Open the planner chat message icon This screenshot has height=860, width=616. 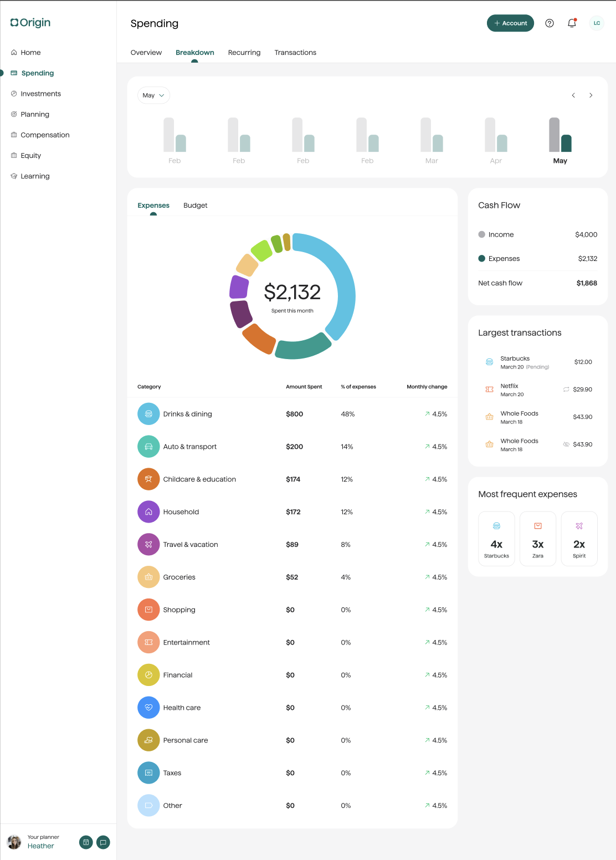click(x=103, y=842)
